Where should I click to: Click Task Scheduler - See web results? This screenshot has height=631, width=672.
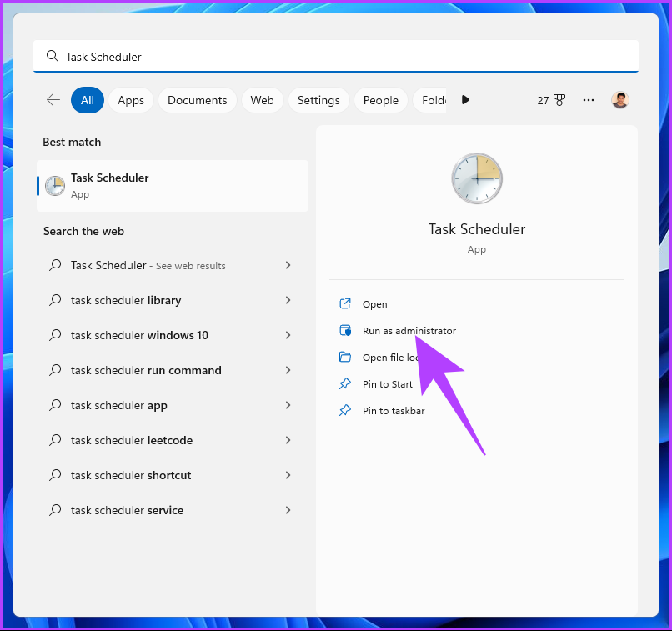click(x=148, y=265)
